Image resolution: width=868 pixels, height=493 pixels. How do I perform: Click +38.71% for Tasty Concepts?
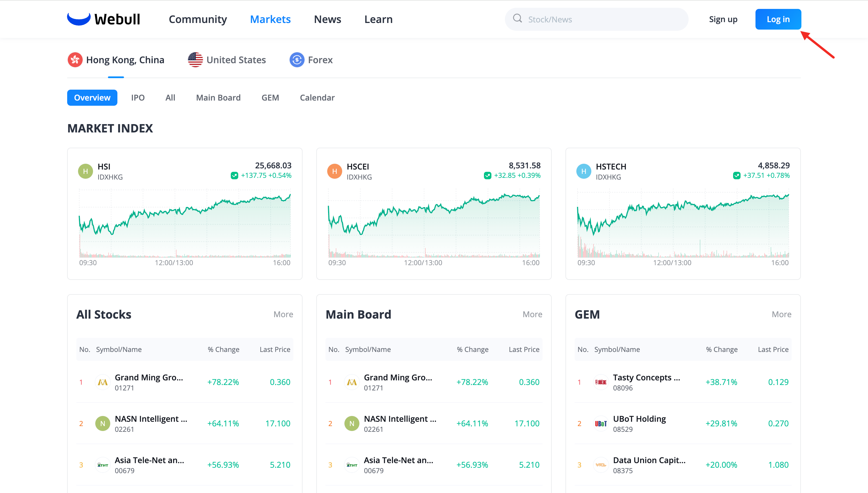(721, 382)
